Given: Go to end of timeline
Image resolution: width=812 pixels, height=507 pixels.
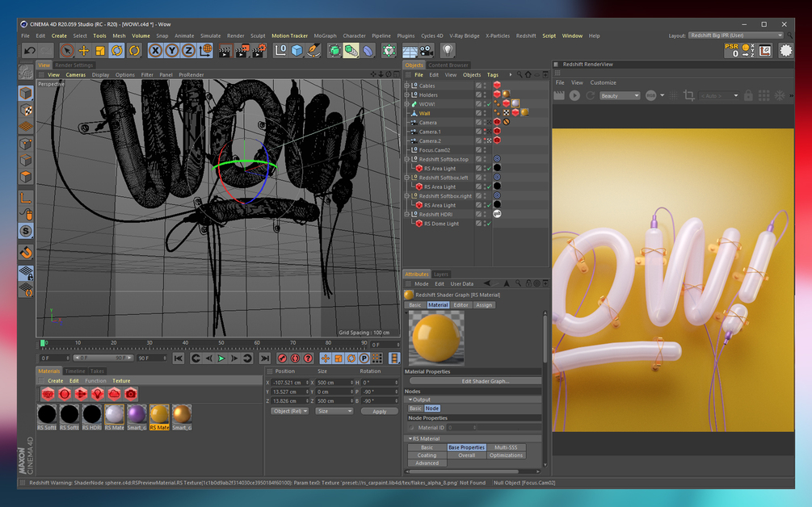Looking at the screenshot, I should coord(265,358).
